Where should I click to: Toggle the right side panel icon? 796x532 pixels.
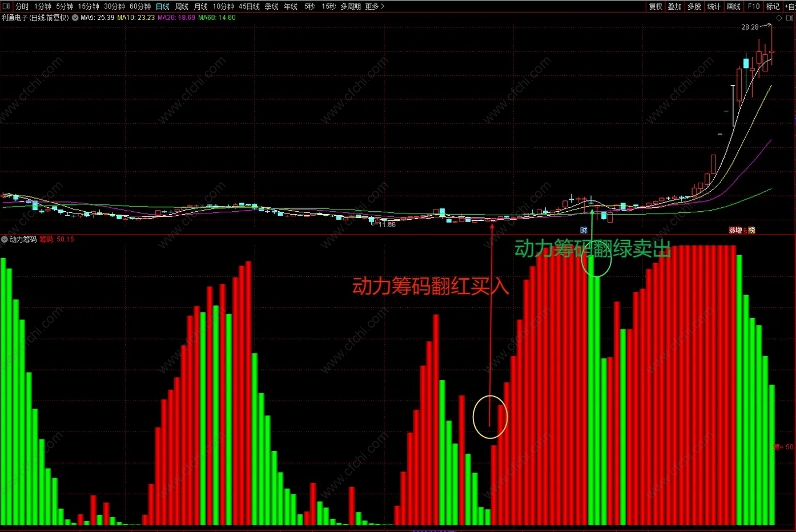(790, 18)
